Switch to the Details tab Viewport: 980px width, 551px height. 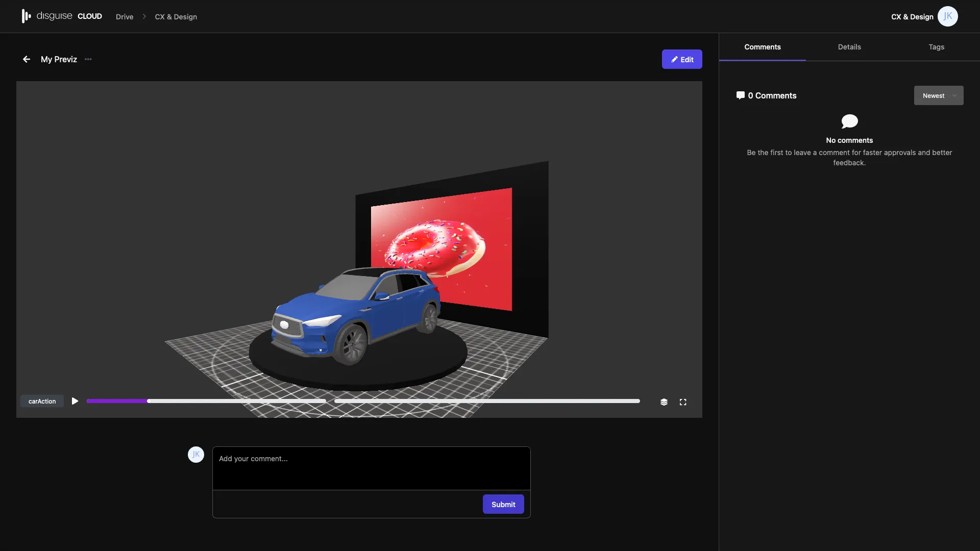pos(849,47)
